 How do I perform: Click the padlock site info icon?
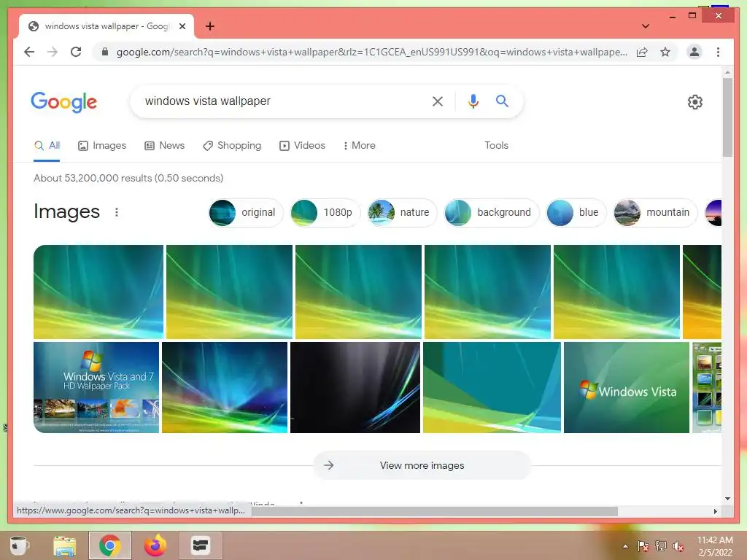(x=105, y=52)
